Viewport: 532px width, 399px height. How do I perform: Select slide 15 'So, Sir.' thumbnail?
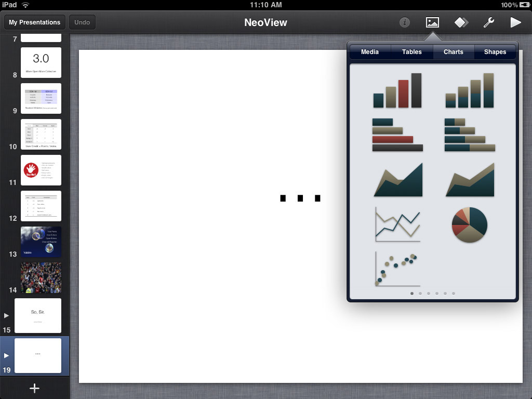[x=38, y=315]
